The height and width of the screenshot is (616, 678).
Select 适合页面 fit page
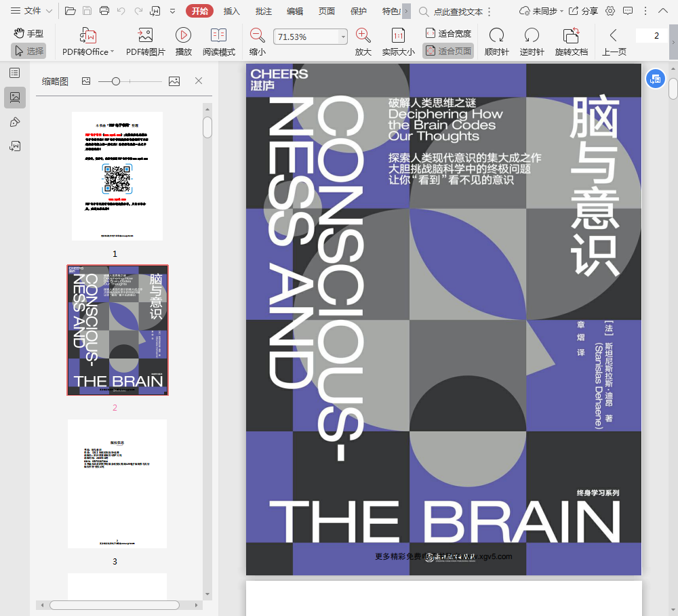coord(448,51)
